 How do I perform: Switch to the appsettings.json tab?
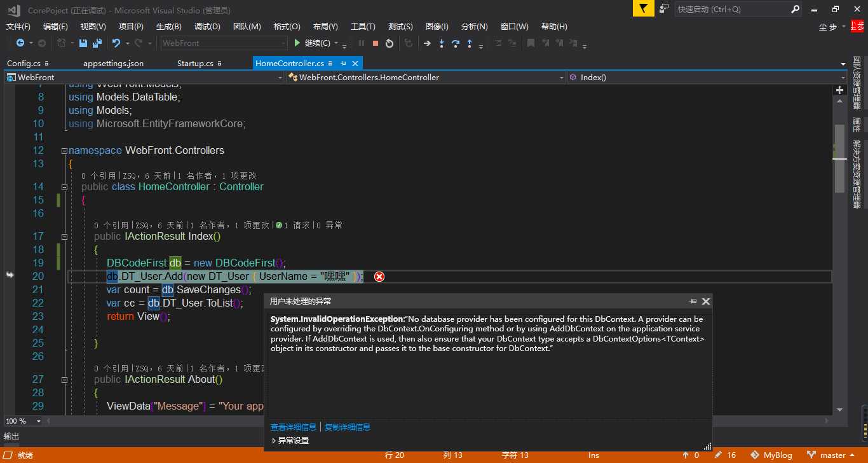(x=113, y=64)
